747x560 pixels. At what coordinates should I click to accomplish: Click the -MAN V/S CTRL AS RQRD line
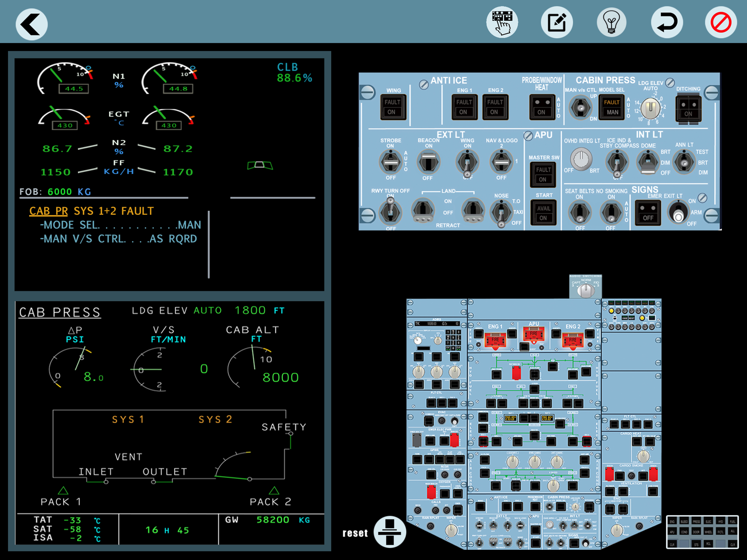click(x=119, y=239)
